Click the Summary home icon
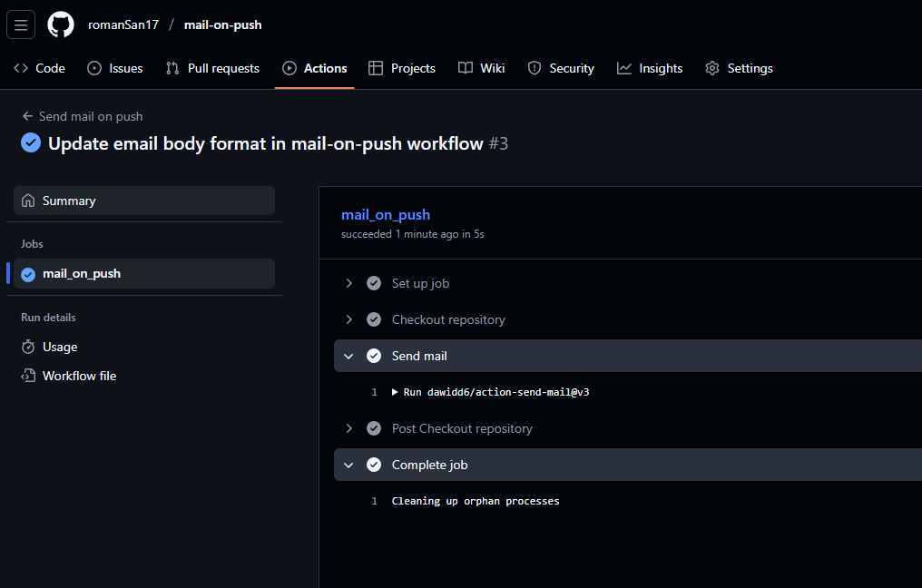Viewport: 922px width, 588px height. (28, 201)
